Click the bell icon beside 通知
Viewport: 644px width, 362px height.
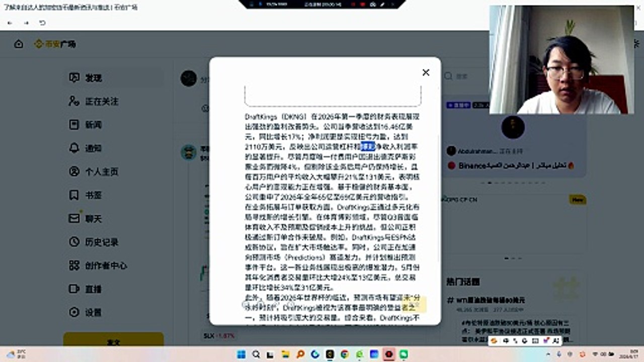tap(74, 148)
